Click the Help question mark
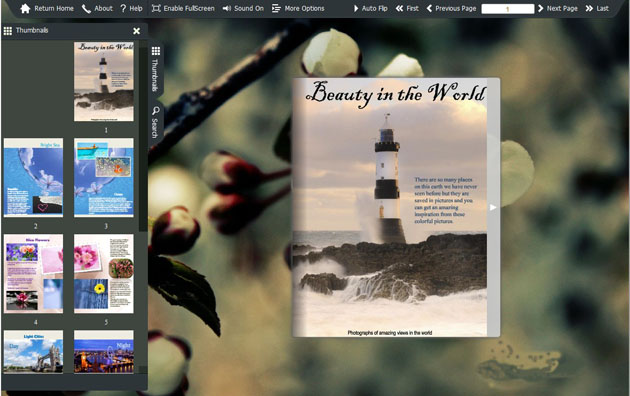 pyautogui.click(x=123, y=8)
